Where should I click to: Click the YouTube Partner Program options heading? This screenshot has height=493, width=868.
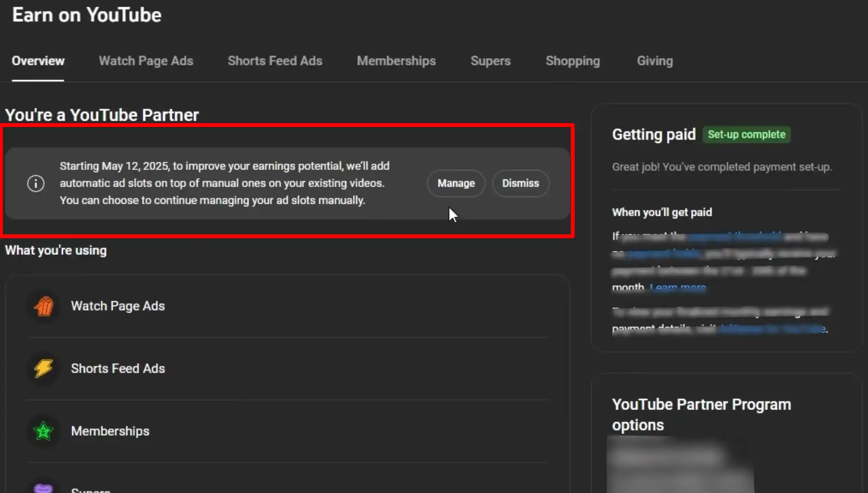[701, 414]
